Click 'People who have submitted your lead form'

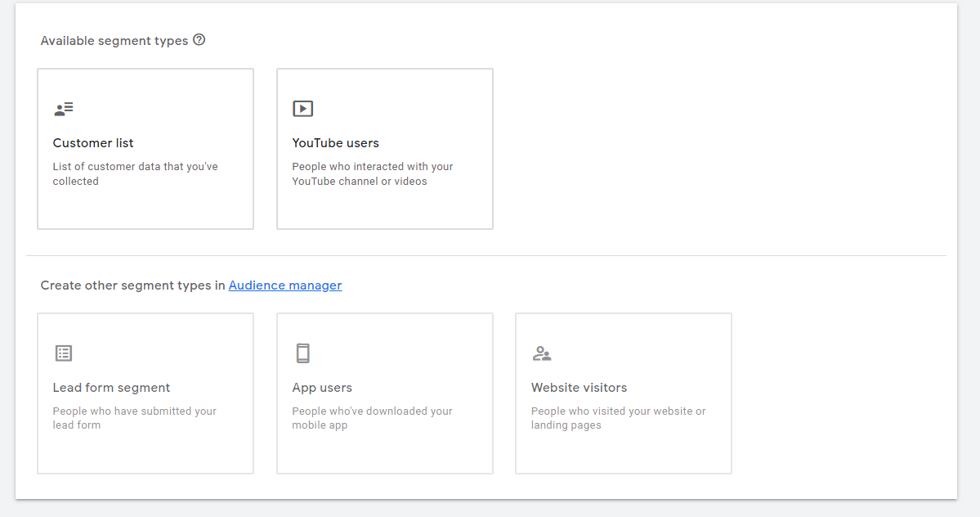[x=134, y=418]
